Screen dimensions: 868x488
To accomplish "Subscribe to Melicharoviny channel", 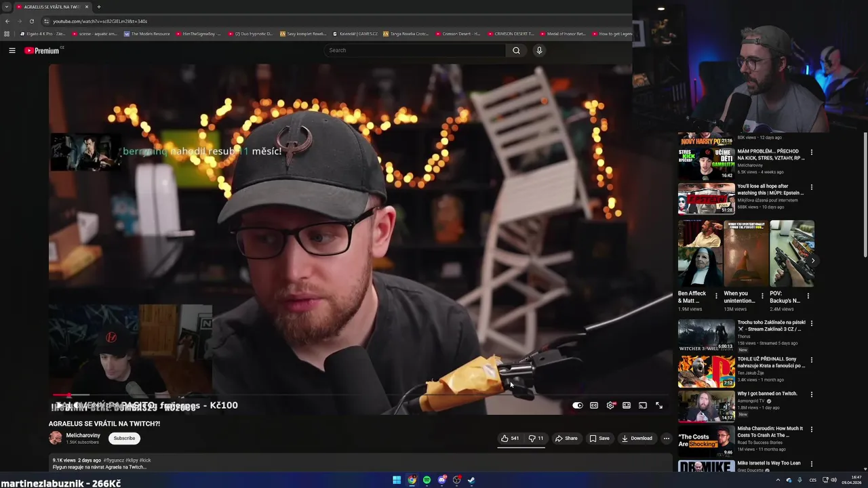I will 124,438.
